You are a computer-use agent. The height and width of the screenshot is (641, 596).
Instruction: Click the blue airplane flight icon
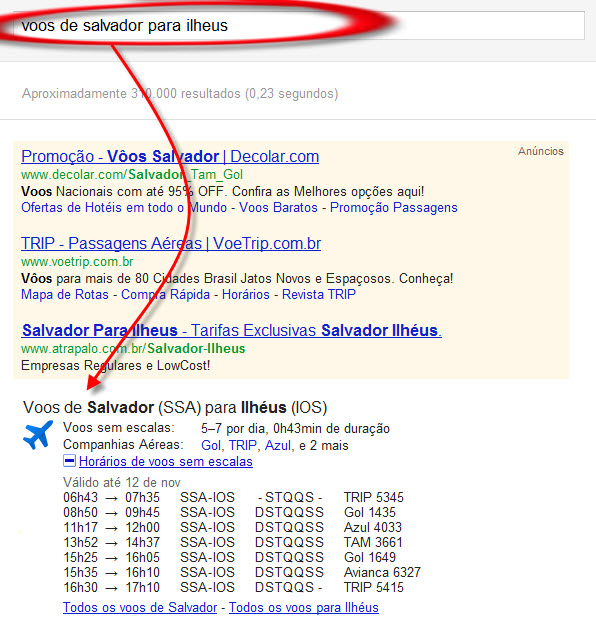click(x=38, y=435)
